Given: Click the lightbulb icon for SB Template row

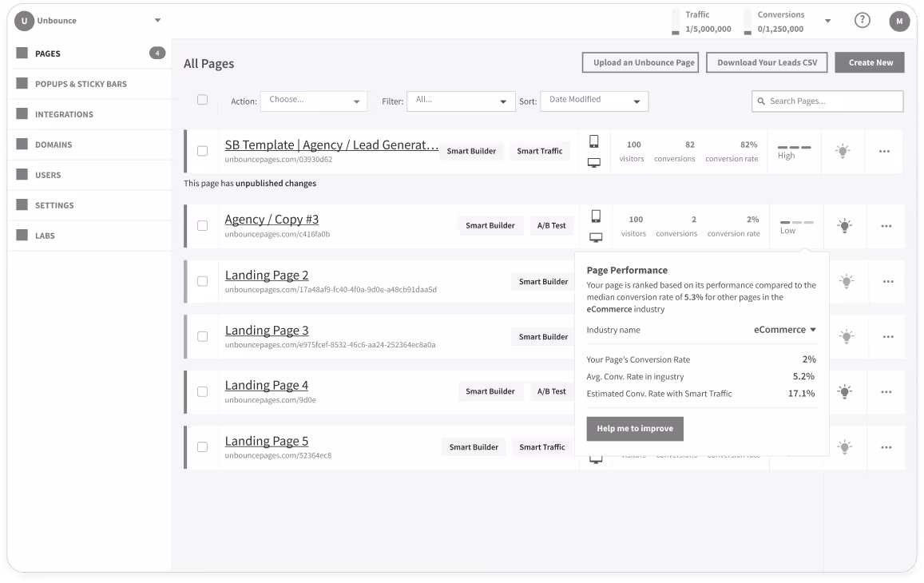Looking at the screenshot, I should click(x=843, y=151).
